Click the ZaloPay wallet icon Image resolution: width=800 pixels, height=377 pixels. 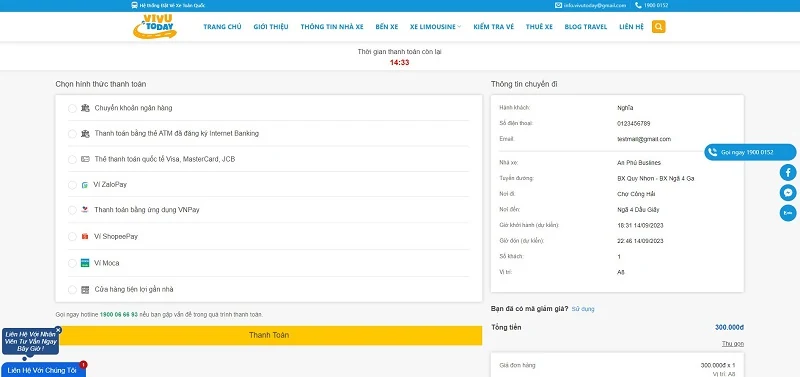85,185
